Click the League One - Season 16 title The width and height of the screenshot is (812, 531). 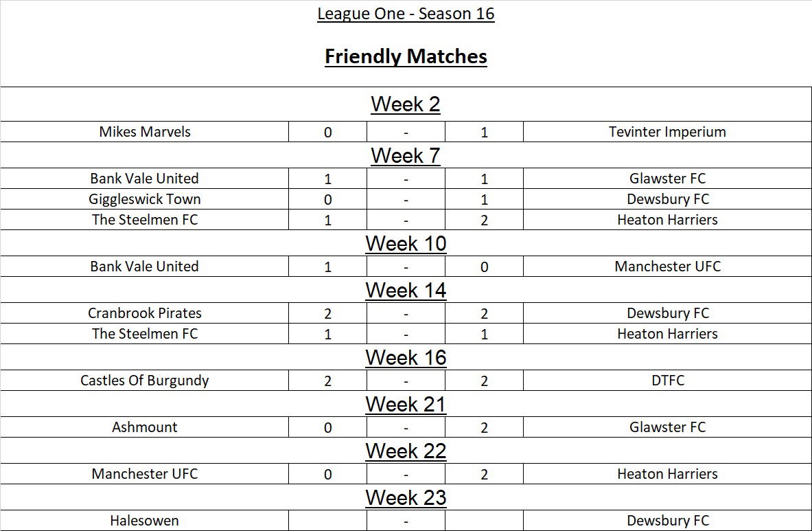click(406, 14)
